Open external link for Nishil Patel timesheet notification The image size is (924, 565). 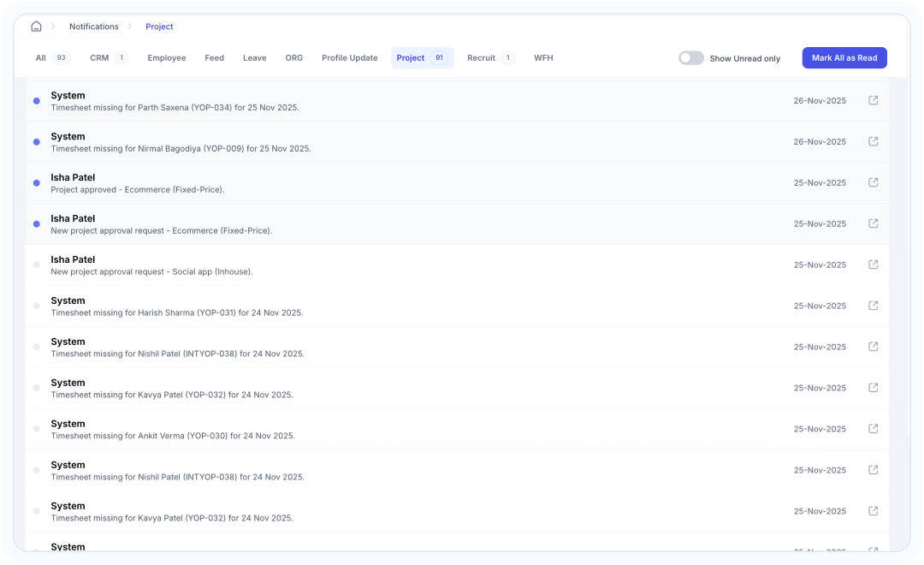point(873,347)
